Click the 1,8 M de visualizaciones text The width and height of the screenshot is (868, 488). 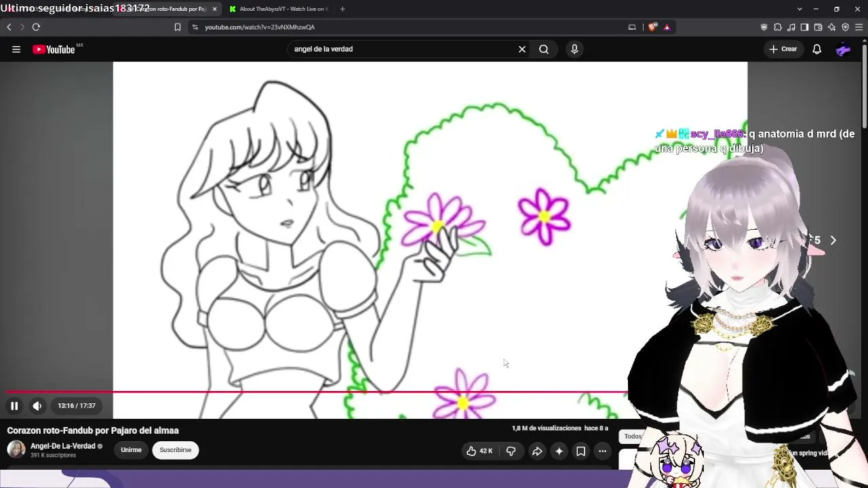click(547, 428)
